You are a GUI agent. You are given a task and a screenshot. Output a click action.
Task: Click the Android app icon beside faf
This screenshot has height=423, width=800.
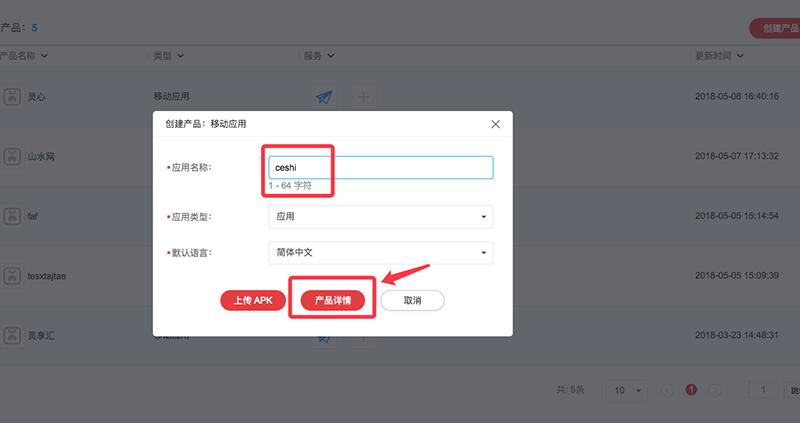point(11,216)
